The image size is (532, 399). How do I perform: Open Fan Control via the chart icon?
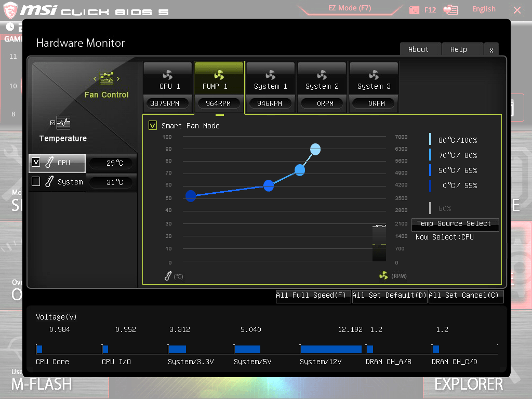pos(107,79)
